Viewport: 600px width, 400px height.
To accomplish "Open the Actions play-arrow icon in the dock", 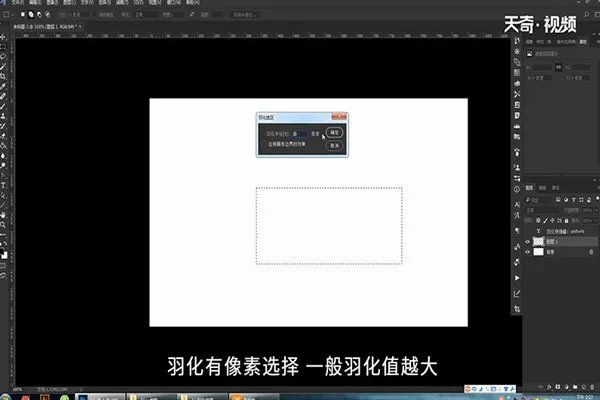I will click(517, 278).
